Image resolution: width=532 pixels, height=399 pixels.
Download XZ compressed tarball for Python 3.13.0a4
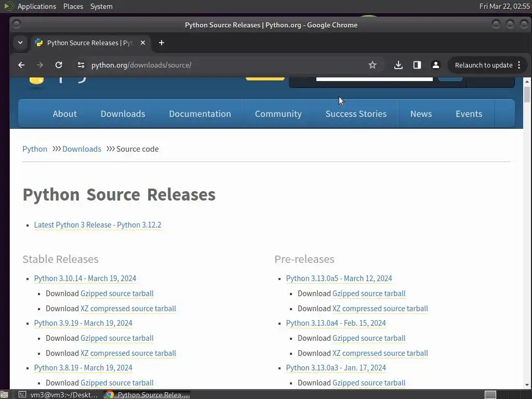[x=380, y=353]
